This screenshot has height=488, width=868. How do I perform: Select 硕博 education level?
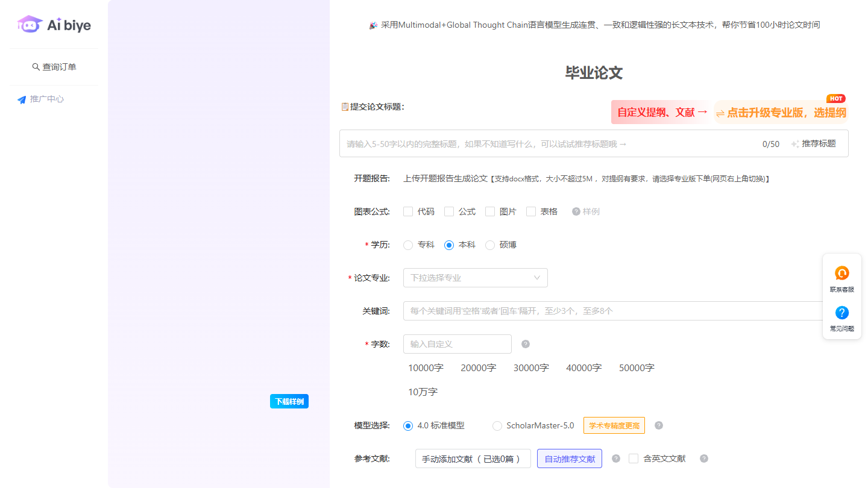(x=490, y=245)
